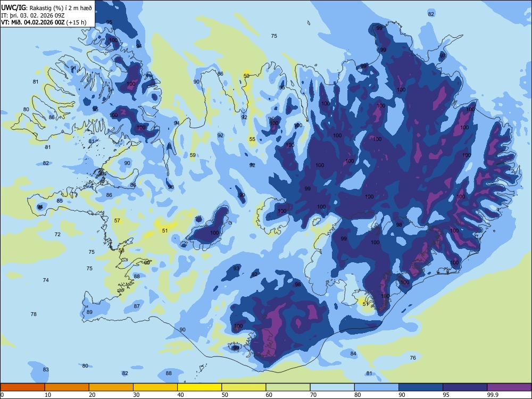The height and width of the screenshot is (399, 532).
Task: Click the humidity value "89" on Reykjanes peninsula
Action: pyautogui.click(x=89, y=312)
